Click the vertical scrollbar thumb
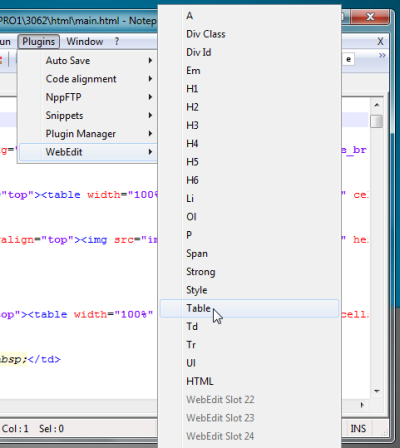 pyautogui.click(x=377, y=121)
